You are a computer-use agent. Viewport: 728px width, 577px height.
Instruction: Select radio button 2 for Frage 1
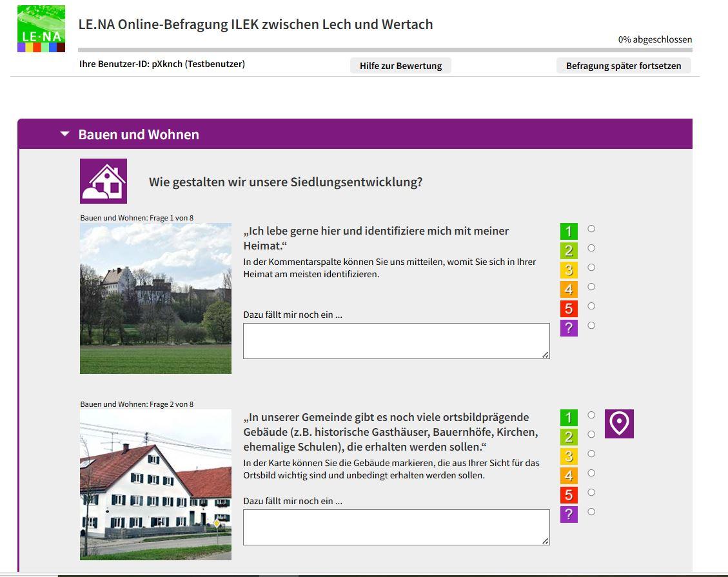pos(591,248)
